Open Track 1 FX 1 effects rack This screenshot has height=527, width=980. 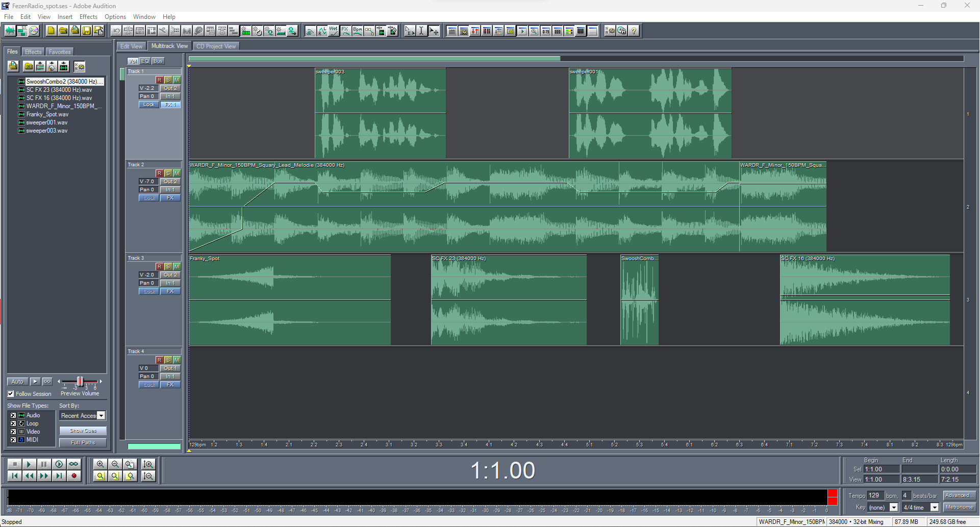[x=170, y=105]
